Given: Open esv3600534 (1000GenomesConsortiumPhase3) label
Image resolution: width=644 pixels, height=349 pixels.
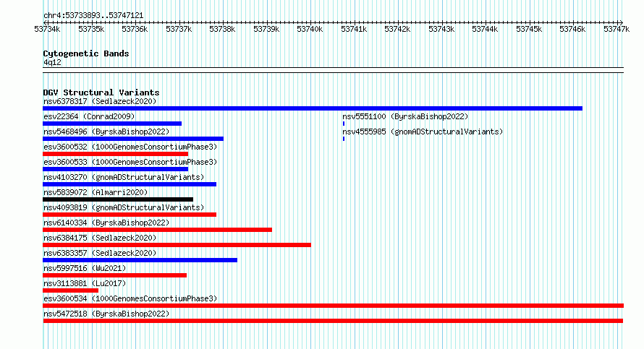Looking at the screenshot, I should (130, 298).
